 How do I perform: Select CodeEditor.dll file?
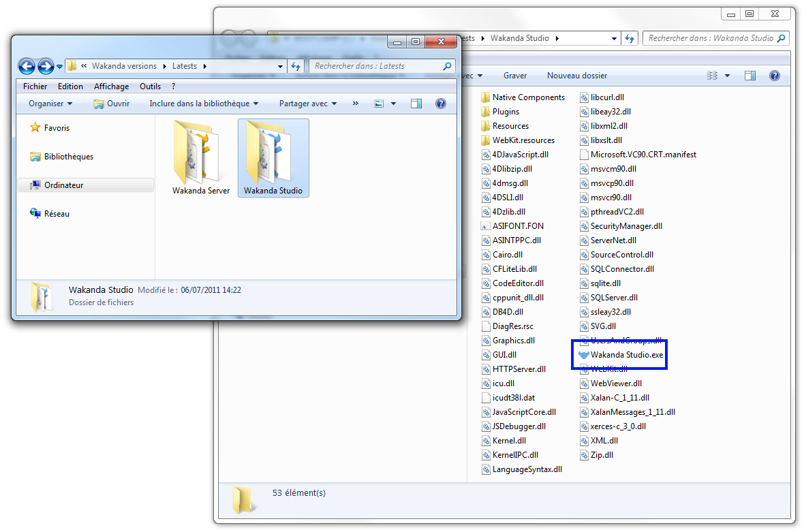pyautogui.click(x=512, y=283)
